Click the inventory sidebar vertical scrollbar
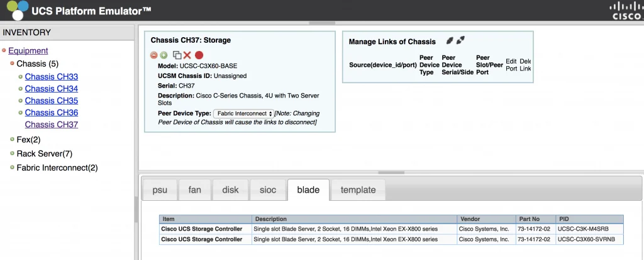Image resolution: width=644 pixels, height=260 pixels. (136, 210)
